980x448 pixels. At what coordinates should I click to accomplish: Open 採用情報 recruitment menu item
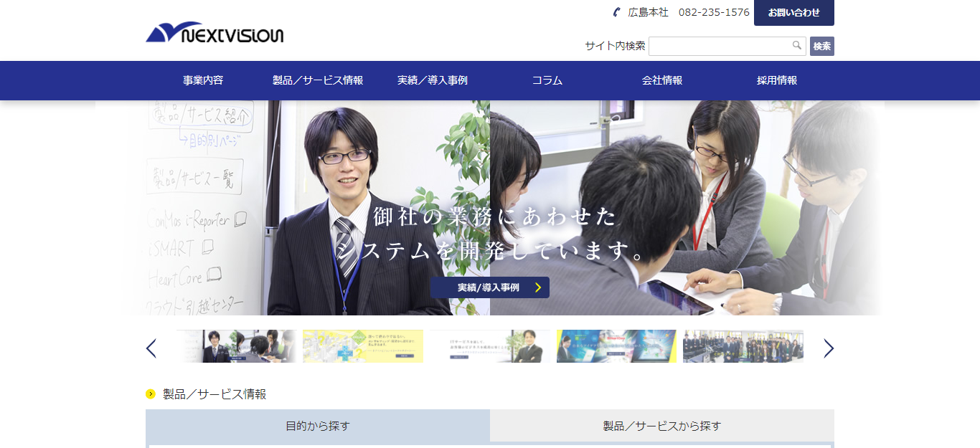tap(777, 80)
